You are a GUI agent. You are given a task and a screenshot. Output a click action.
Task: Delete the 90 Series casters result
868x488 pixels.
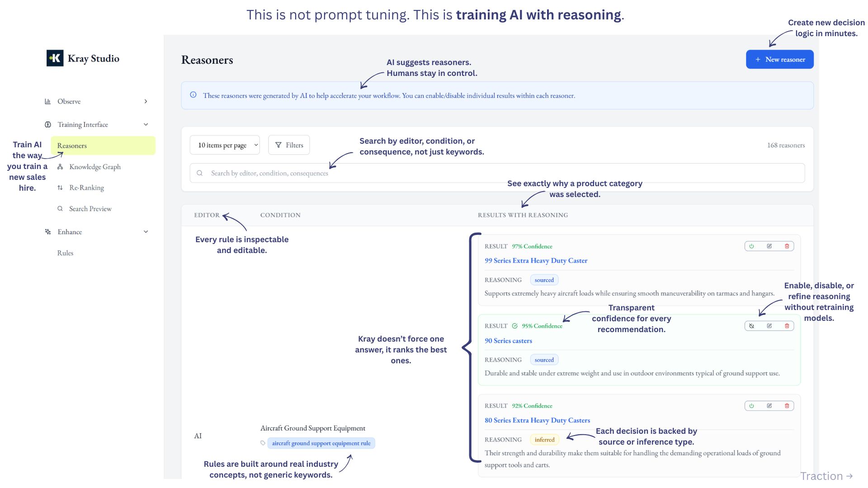787,325
